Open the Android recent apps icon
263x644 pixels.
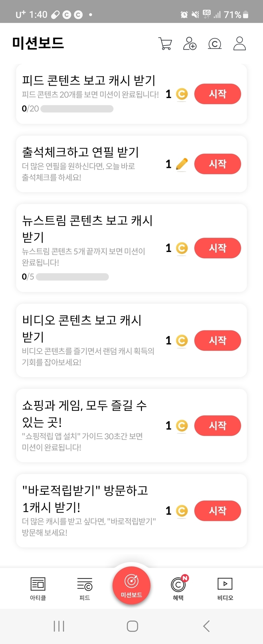point(59,626)
